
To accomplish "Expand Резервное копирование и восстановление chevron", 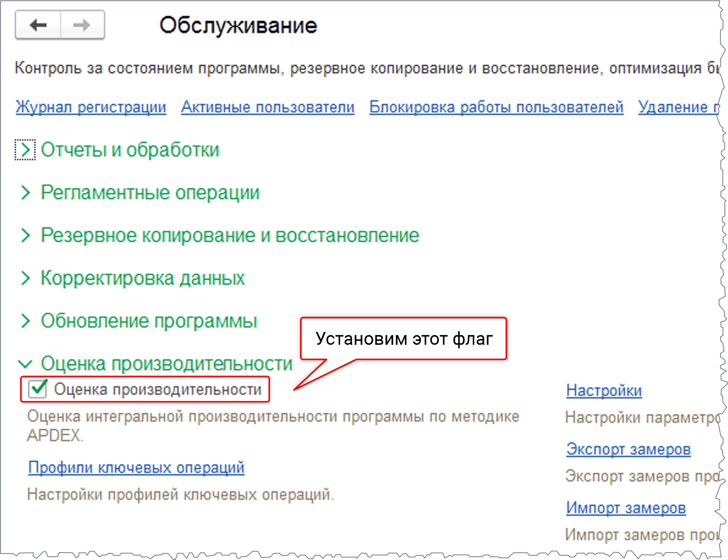I will 25,235.
